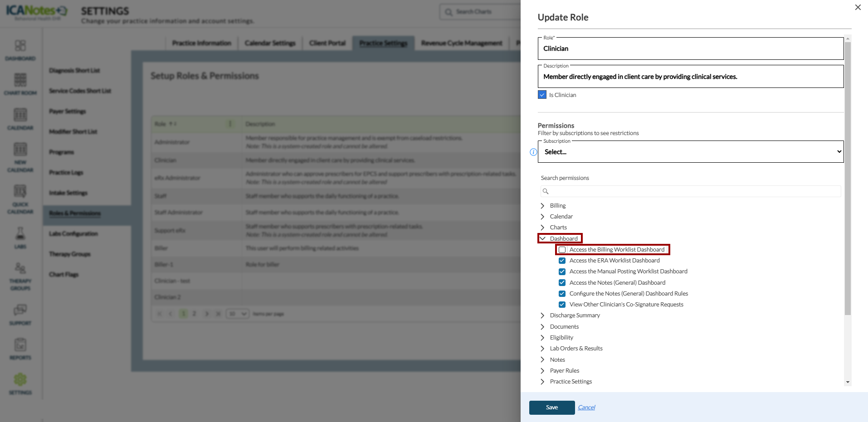Click the search permissions magnifier icon
This screenshot has height=422, width=868.
pyautogui.click(x=546, y=191)
